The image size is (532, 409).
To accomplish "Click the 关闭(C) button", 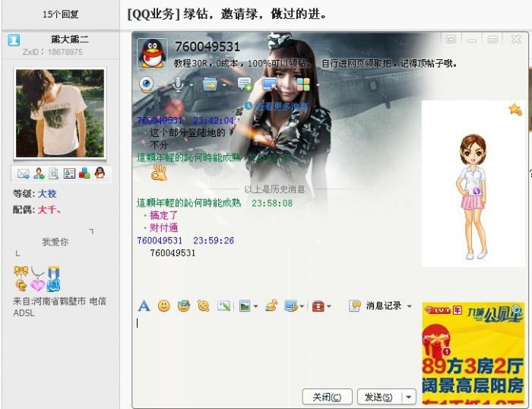I will [327, 397].
